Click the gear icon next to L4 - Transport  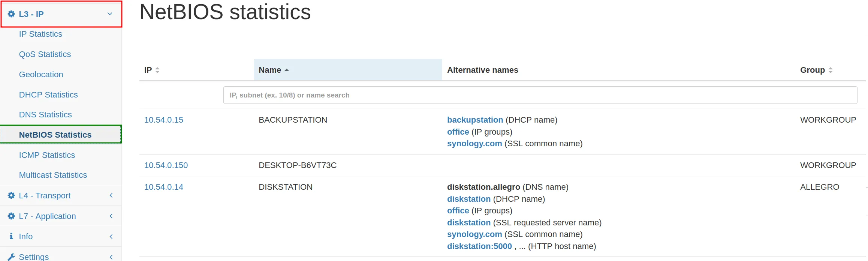tap(11, 195)
